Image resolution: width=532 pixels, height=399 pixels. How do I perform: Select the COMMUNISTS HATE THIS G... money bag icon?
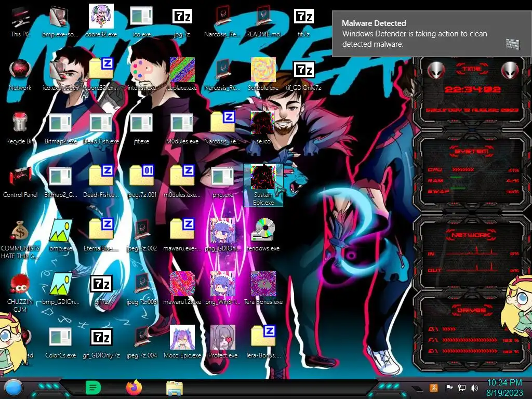[x=20, y=239]
